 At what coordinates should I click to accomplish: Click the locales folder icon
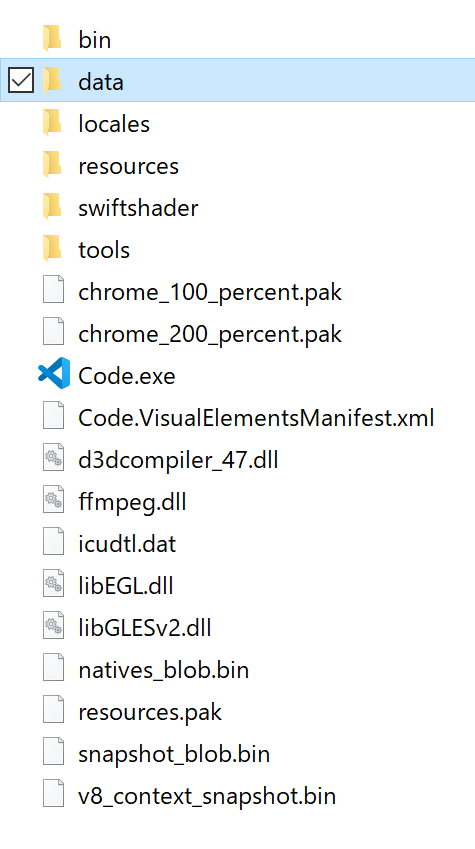(x=53, y=122)
